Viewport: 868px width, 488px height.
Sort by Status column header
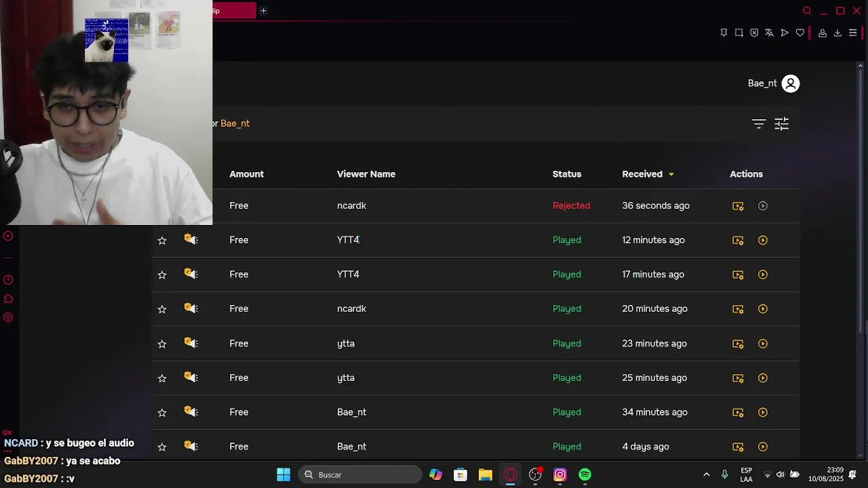pyautogui.click(x=567, y=174)
